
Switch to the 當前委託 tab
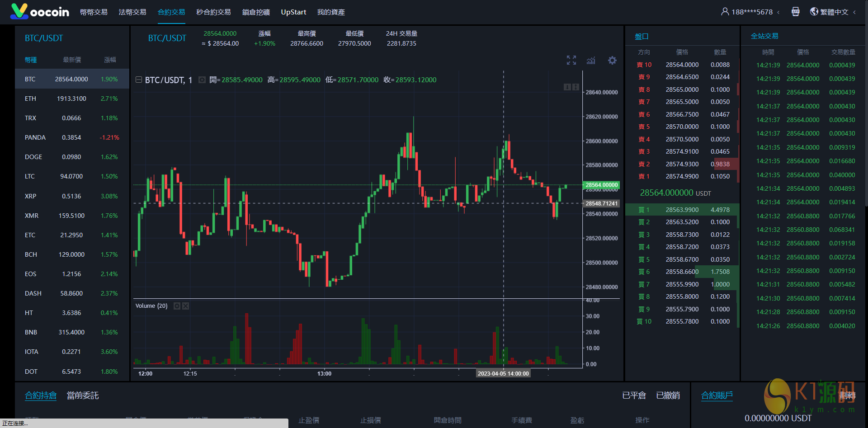[x=83, y=395]
